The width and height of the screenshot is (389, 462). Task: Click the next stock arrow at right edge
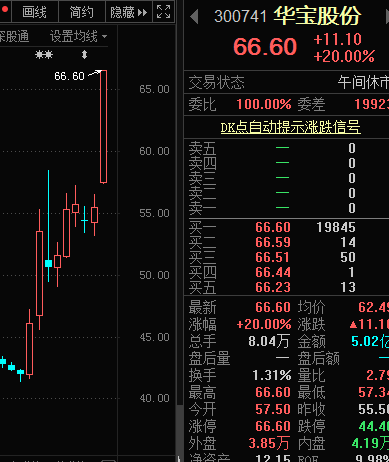(x=387, y=16)
